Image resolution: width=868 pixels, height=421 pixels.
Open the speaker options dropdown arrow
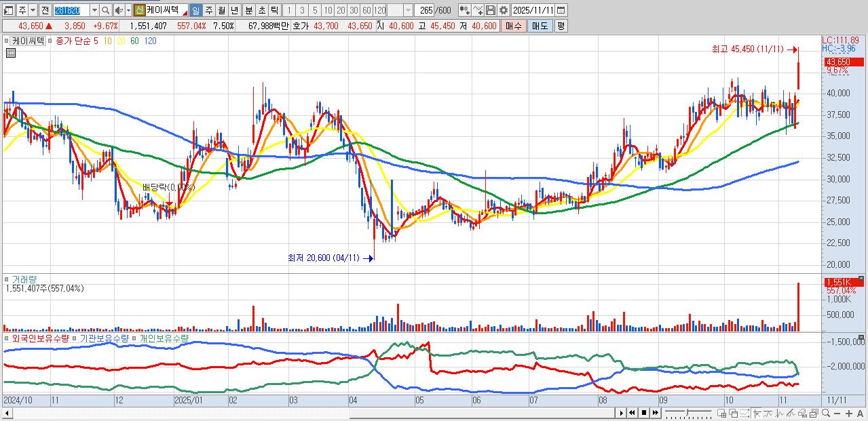coord(128,10)
